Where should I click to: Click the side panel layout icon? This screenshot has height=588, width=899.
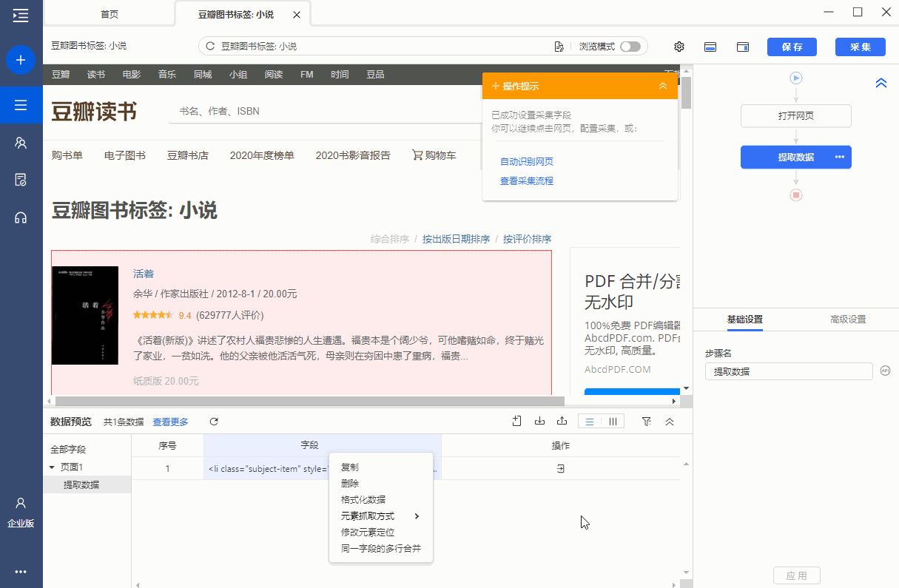[x=743, y=47]
